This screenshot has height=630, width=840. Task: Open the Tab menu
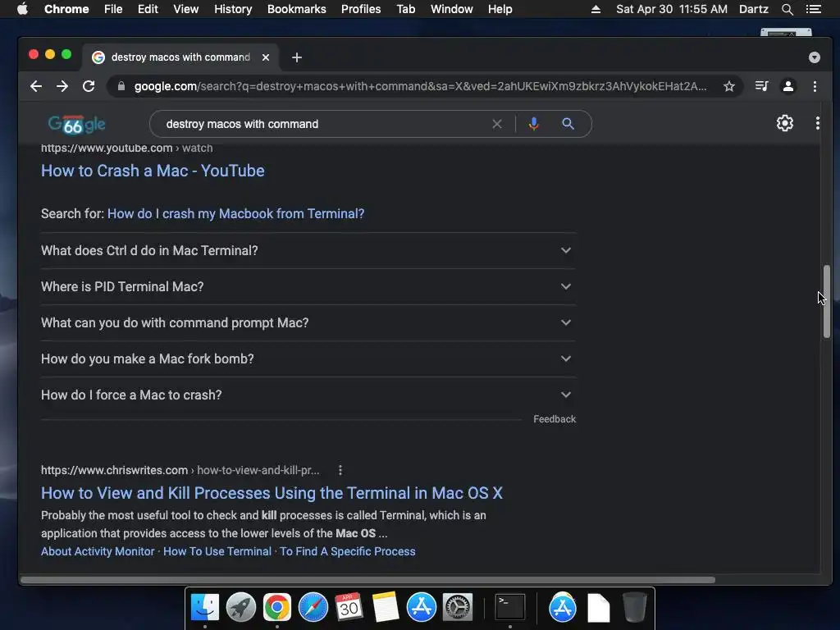405,9
